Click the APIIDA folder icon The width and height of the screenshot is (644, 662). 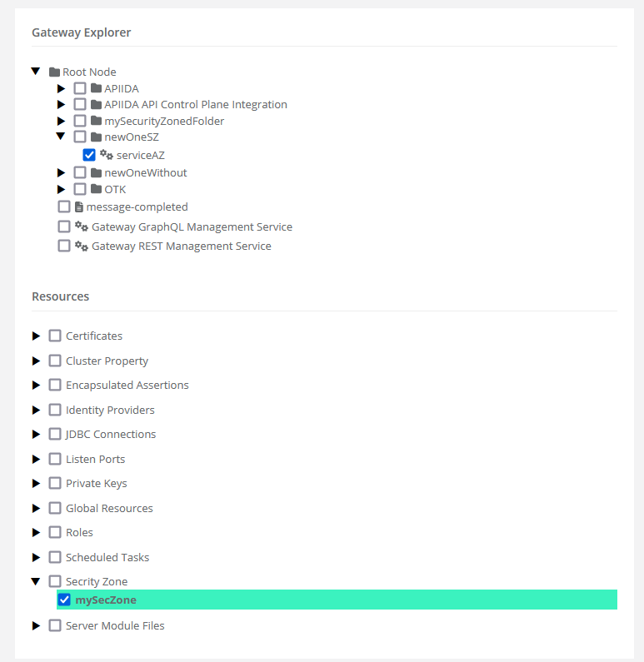coord(96,88)
